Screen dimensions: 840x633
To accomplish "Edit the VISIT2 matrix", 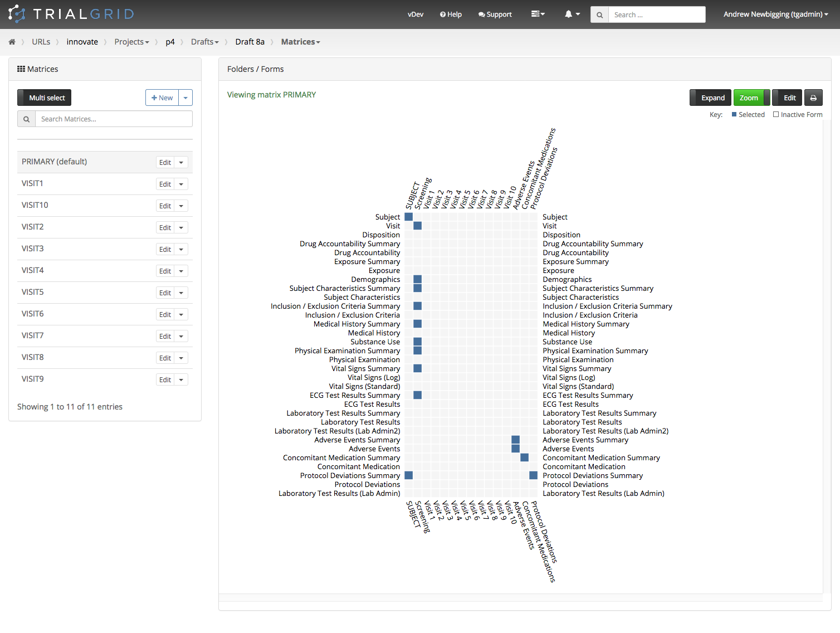I will point(165,227).
